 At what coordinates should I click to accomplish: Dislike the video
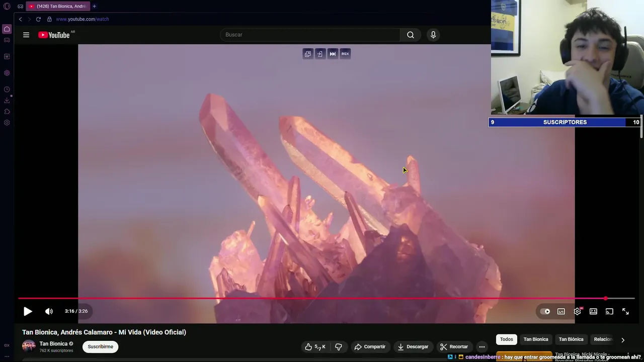[339, 346]
